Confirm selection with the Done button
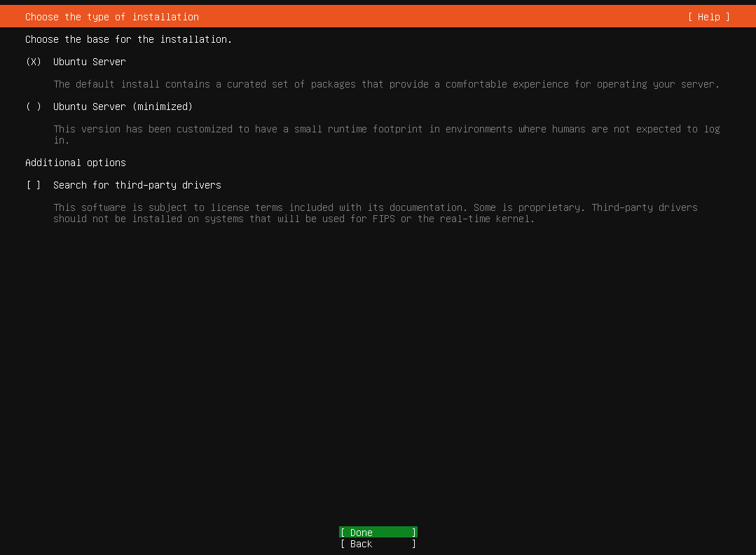The height and width of the screenshot is (555, 756). tap(378, 533)
